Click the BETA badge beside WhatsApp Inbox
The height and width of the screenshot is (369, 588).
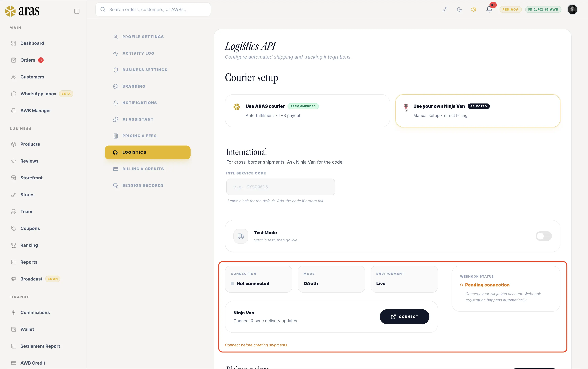click(x=66, y=94)
